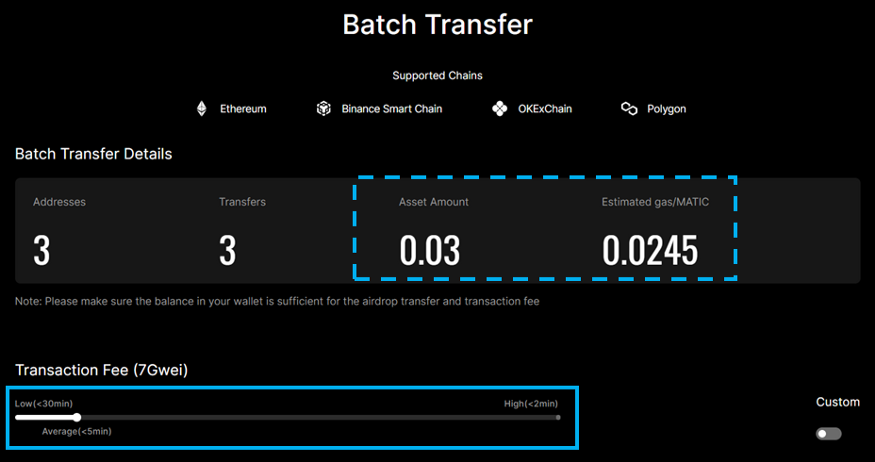Click the Ethereum logo icon

point(201,108)
